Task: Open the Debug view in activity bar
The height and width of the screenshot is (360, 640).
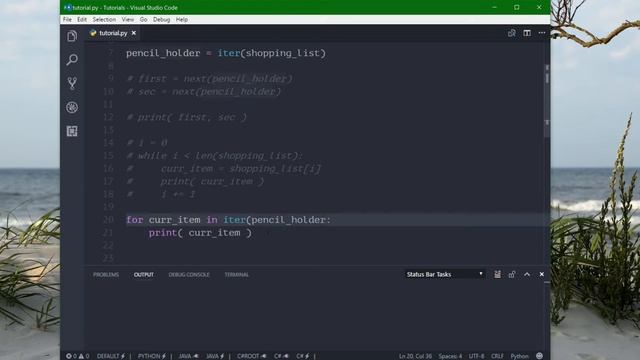Action: tap(72, 107)
